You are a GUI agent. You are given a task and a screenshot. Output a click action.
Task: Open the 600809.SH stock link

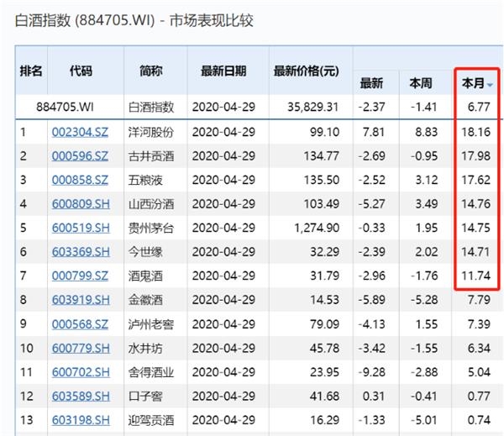81,203
